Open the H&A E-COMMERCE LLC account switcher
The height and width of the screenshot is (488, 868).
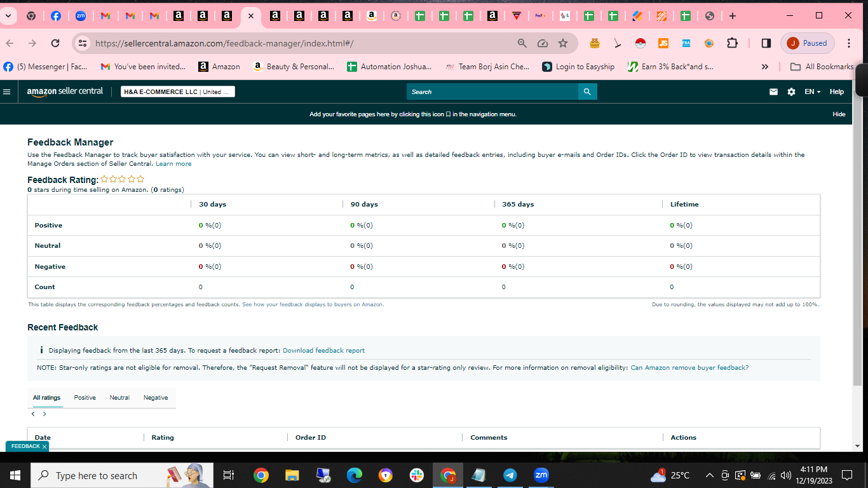click(x=178, y=91)
